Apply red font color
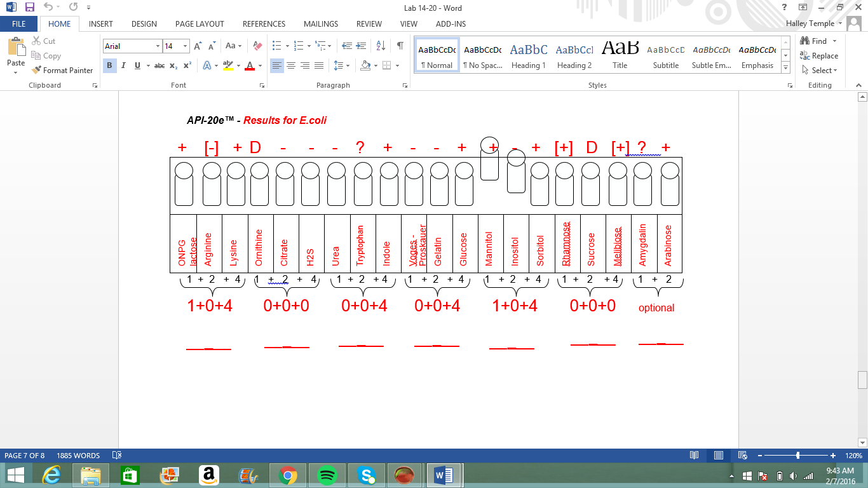 pos(250,65)
